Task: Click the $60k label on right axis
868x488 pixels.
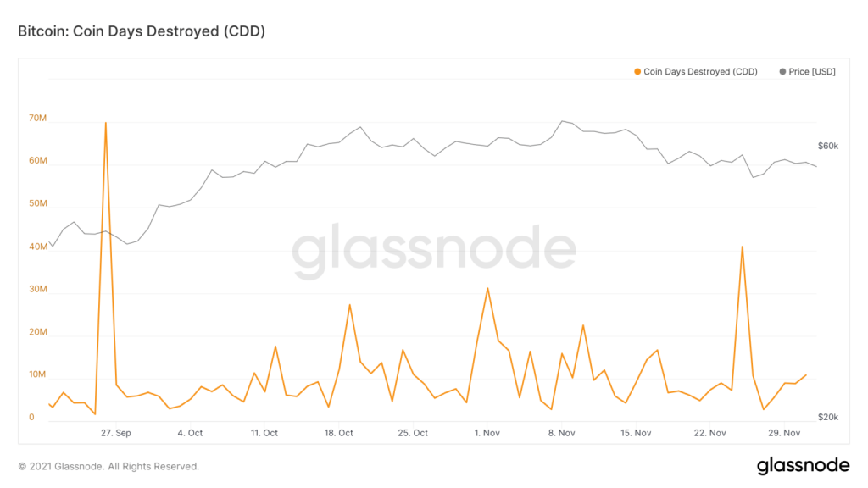Action: (828, 146)
